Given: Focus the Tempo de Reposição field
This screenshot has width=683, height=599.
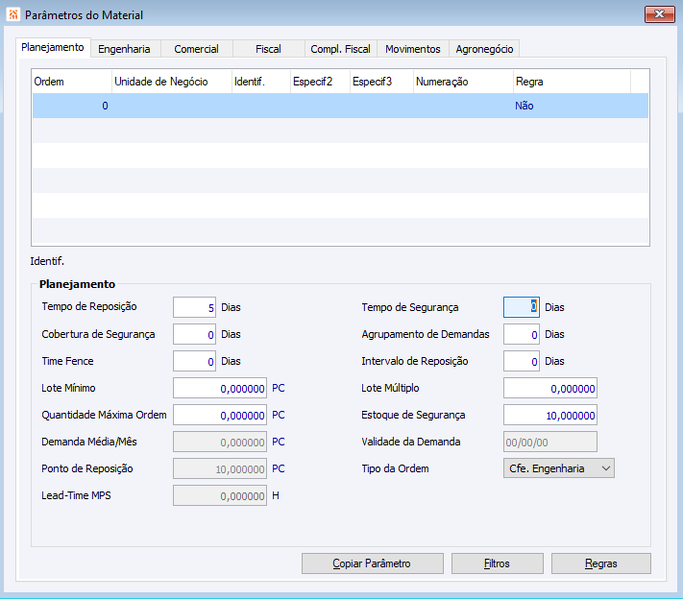Looking at the screenshot, I should click(194, 308).
